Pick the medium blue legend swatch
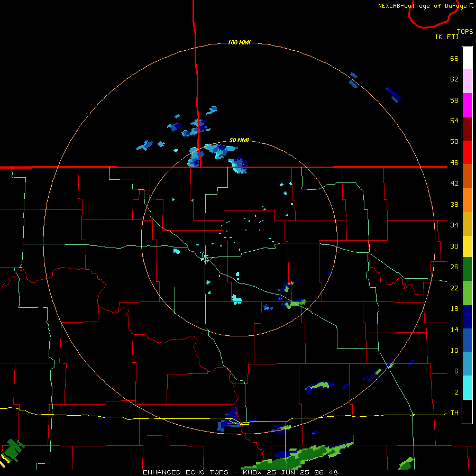Image resolution: width=476 pixels, height=476 pixels. coord(467,340)
